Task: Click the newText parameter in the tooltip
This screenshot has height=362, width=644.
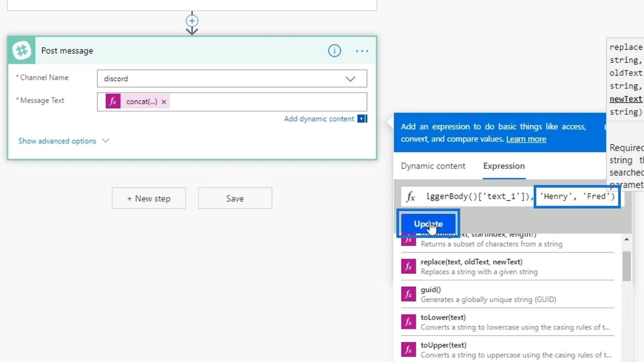Action: [x=626, y=99]
